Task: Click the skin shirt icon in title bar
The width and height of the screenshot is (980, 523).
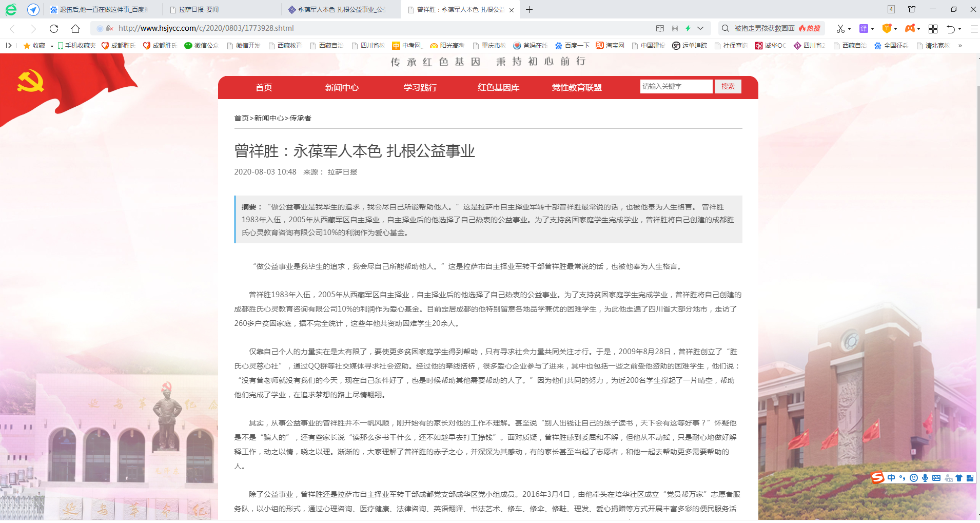Action: coord(912,9)
